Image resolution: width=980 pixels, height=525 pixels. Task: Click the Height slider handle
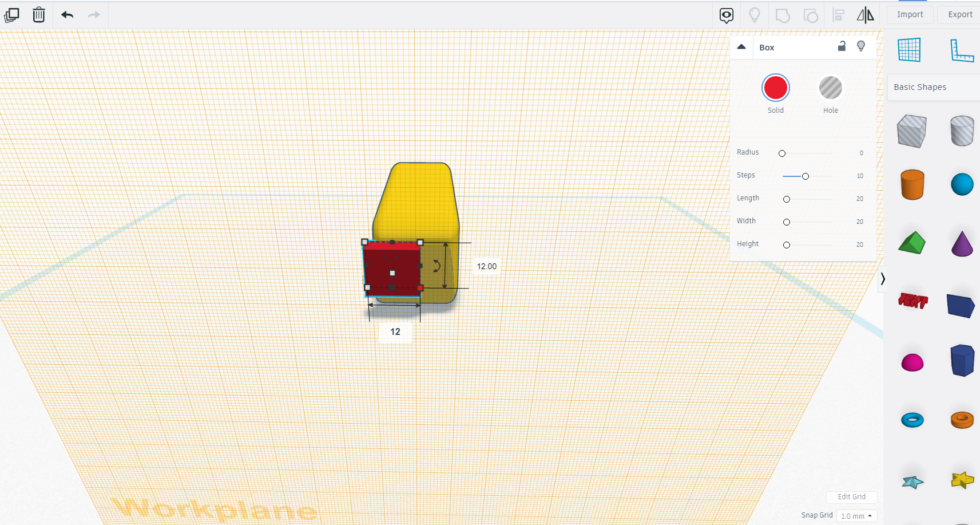(787, 245)
